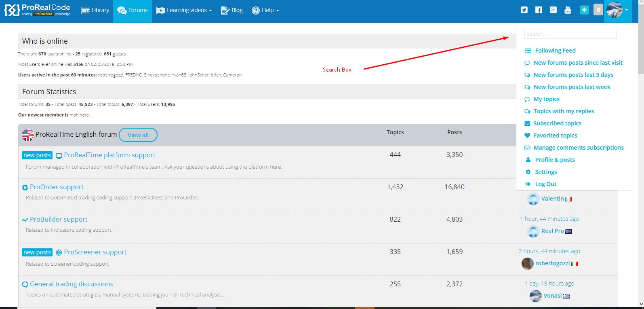Click the General trading chat bubble icon
The image size is (644, 309).
(x=25, y=284)
